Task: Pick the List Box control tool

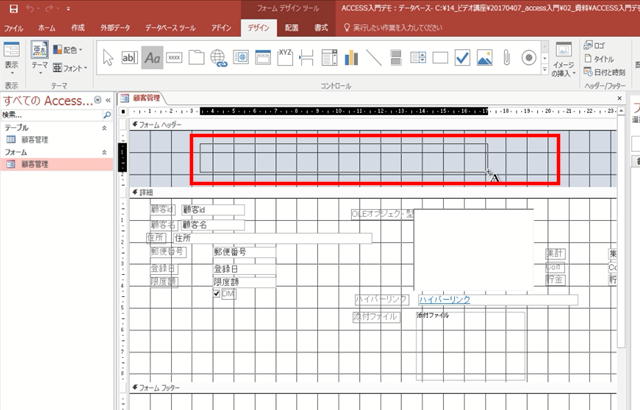Action: pyautogui.click(x=418, y=58)
